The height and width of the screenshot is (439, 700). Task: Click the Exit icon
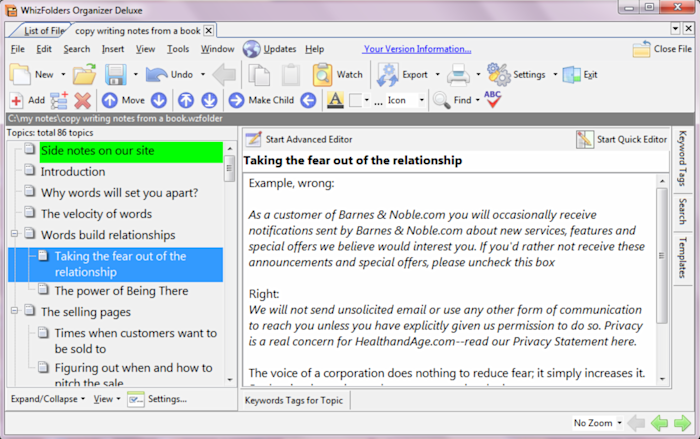(571, 75)
